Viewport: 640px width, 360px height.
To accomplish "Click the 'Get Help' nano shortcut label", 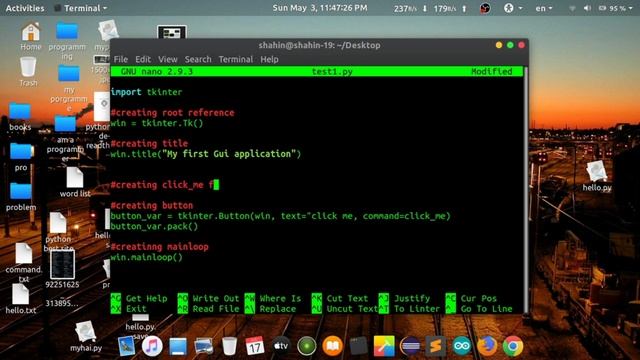I will (147, 298).
